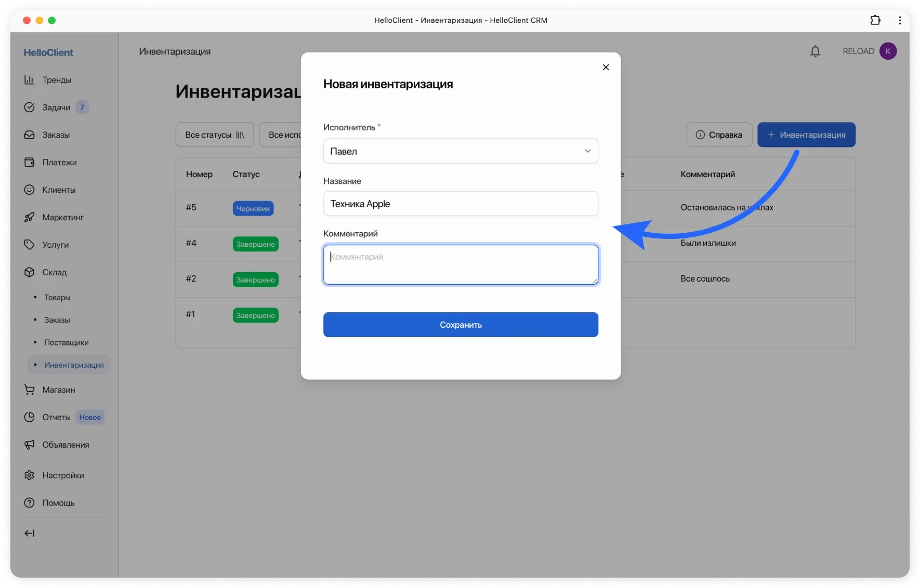Click the Announcements megaphone icon
This screenshot has height=588, width=920.
pos(29,445)
